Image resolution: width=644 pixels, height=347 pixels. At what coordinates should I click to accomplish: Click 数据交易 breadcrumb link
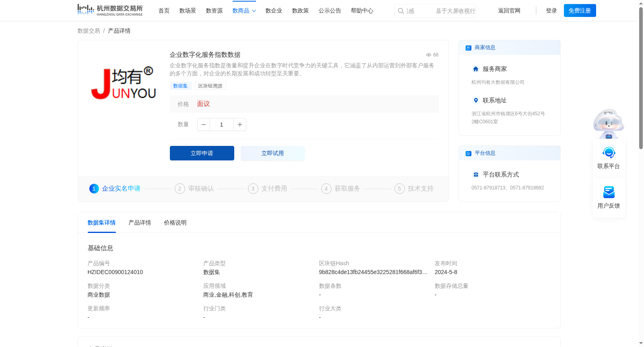click(x=89, y=31)
